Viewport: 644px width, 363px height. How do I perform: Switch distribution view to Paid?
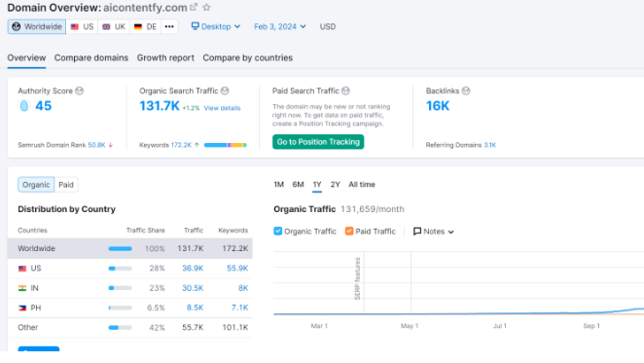pyautogui.click(x=66, y=185)
